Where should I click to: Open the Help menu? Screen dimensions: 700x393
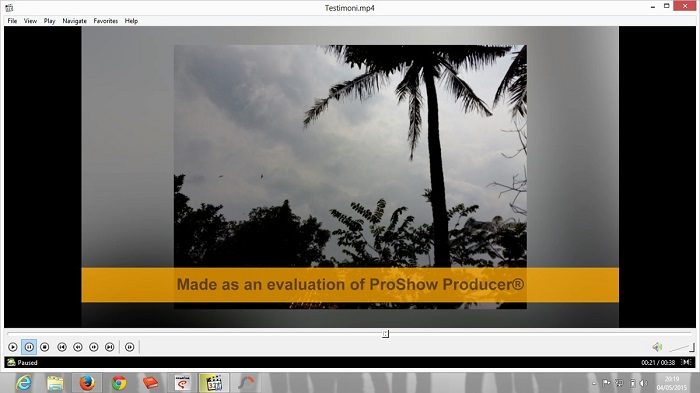tap(131, 21)
